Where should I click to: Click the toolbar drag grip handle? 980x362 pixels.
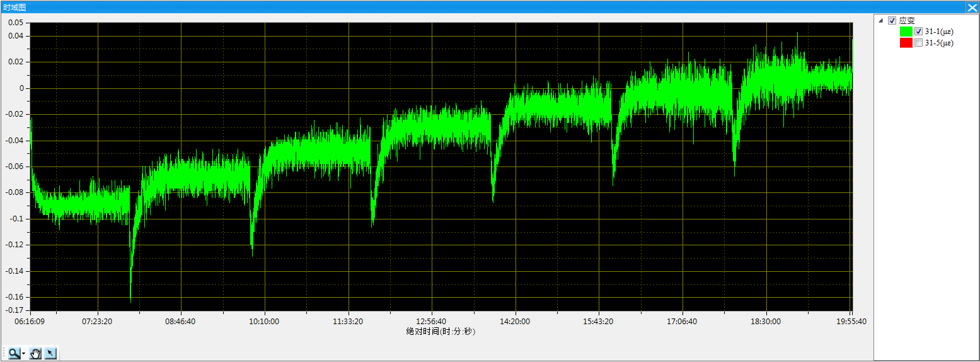pos(4,353)
